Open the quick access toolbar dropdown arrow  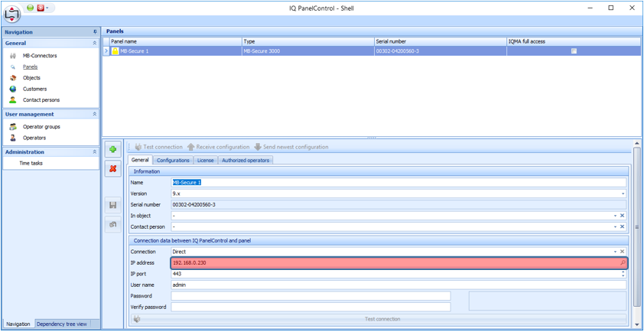tap(47, 8)
